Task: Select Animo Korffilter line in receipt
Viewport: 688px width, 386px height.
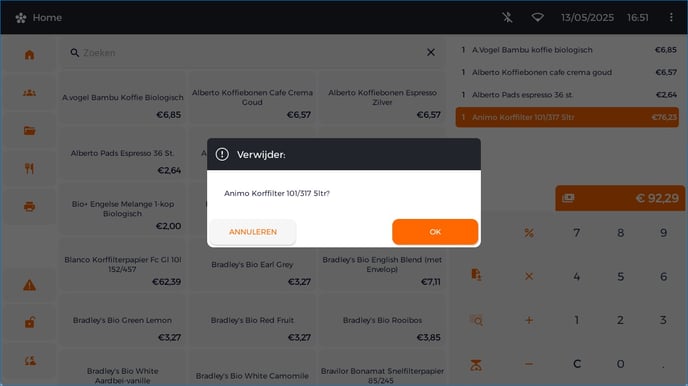Action: (x=567, y=117)
